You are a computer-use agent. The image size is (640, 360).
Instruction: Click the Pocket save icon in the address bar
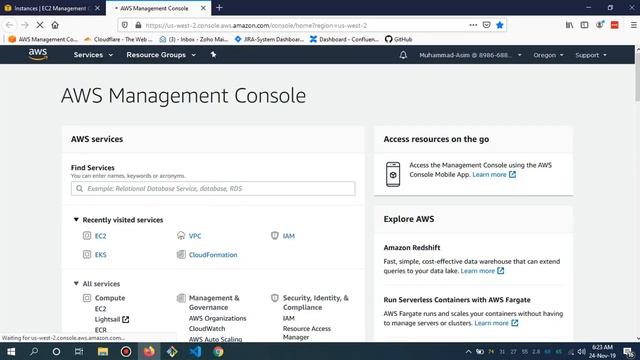click(486, 25)
